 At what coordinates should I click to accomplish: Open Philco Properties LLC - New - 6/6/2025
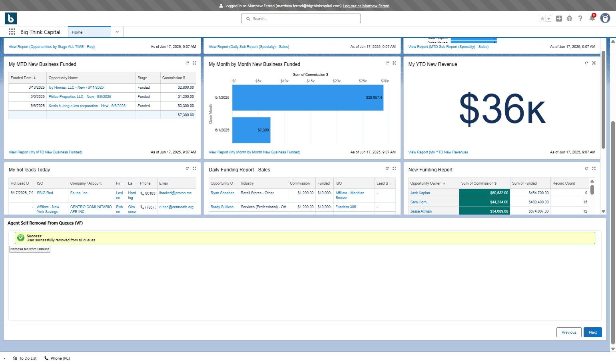click(80, 97)
